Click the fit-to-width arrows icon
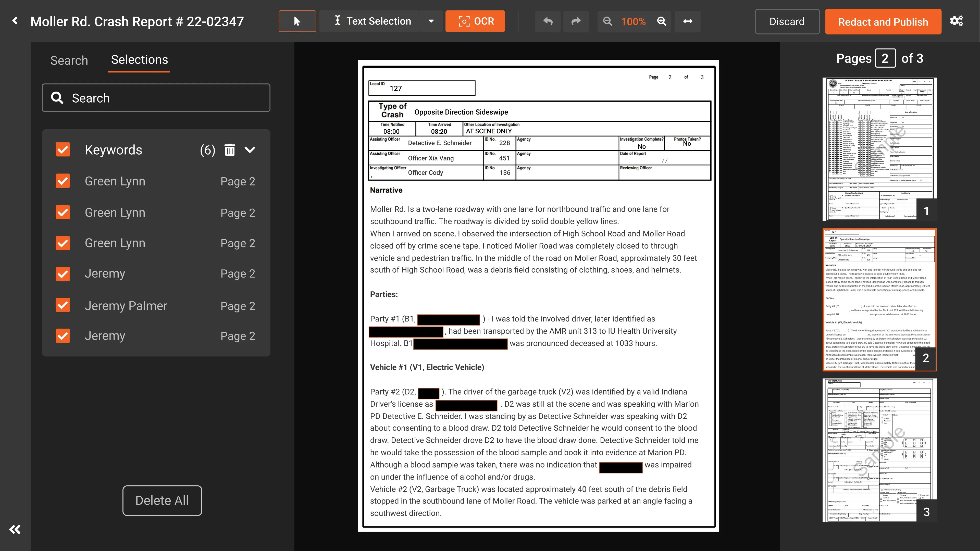 687,21
